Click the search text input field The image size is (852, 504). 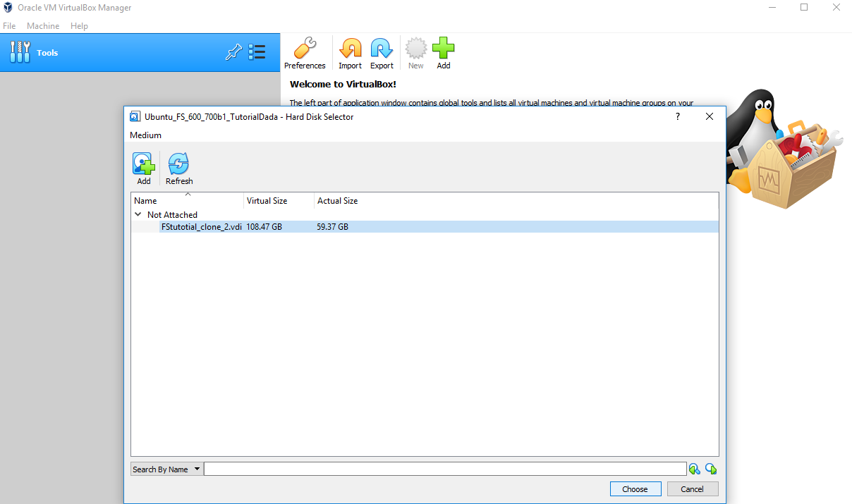[444, 469]
